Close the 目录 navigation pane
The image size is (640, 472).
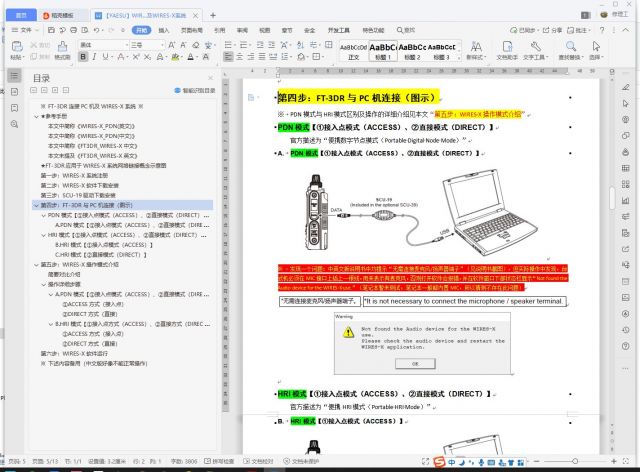point(211,78)
